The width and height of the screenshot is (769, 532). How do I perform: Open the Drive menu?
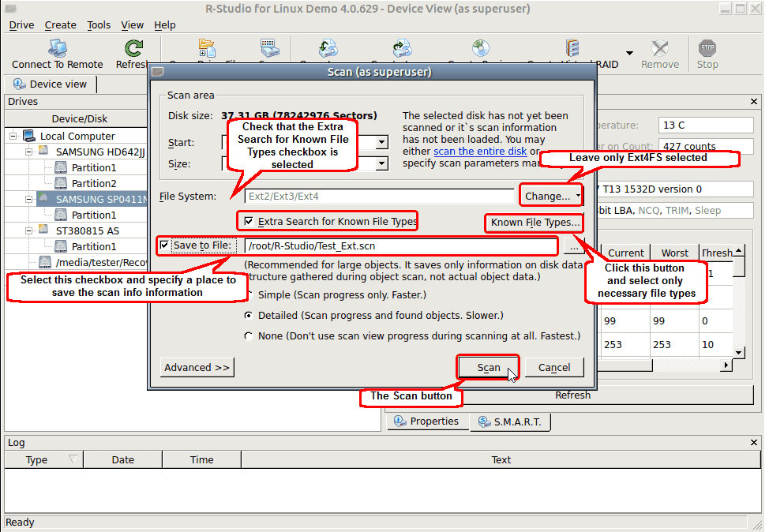[x=21, y=25]
